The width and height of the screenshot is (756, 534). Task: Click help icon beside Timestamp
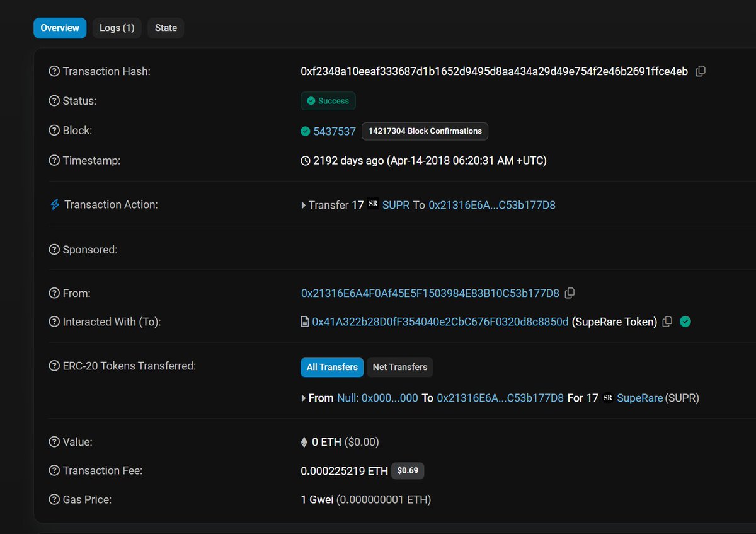54,160
